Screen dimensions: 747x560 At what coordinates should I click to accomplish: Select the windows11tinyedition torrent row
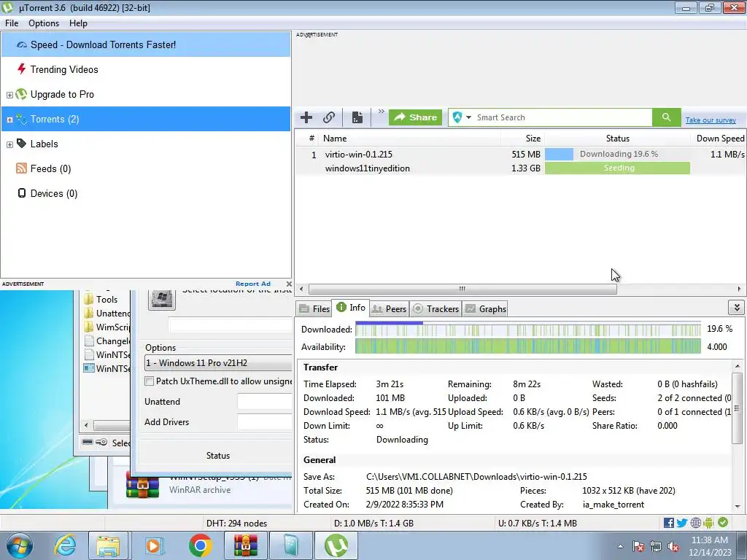point(520,168)
